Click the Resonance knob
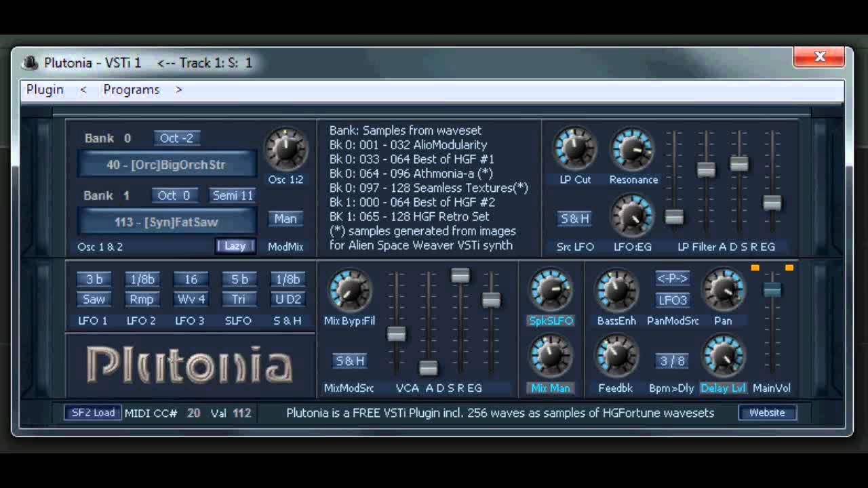Screen dimensions: 868x488 (632, 149)
